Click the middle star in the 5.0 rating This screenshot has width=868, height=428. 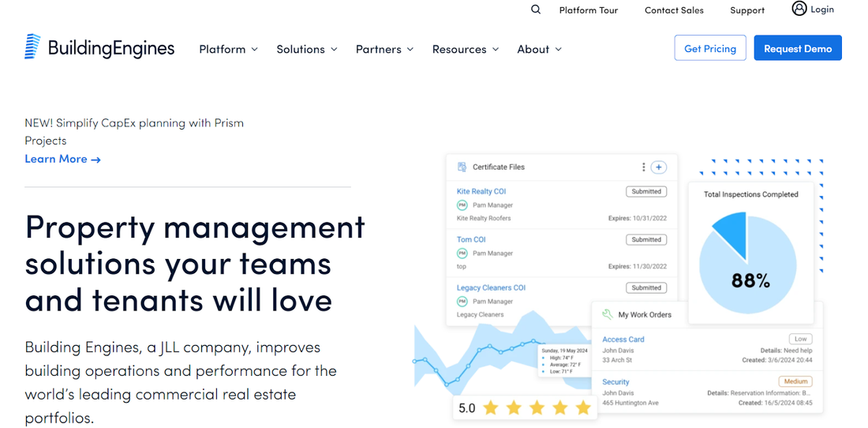coord(537,408)
